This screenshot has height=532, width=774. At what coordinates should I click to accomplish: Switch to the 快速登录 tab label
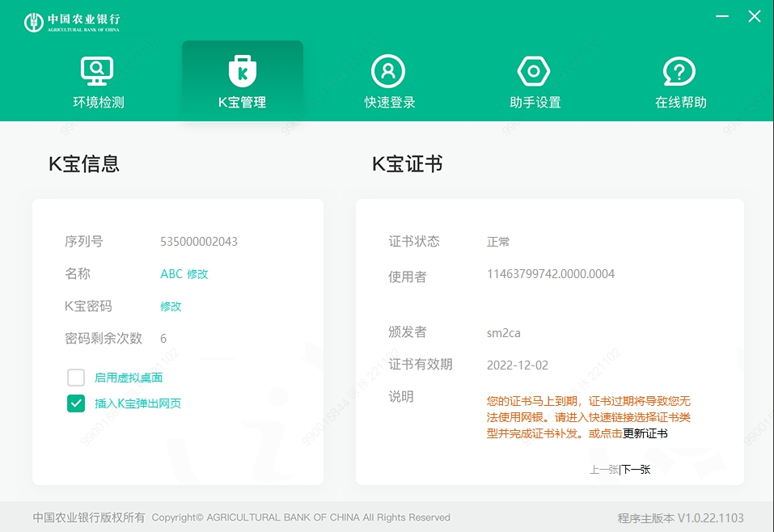(x=390, y=102)
